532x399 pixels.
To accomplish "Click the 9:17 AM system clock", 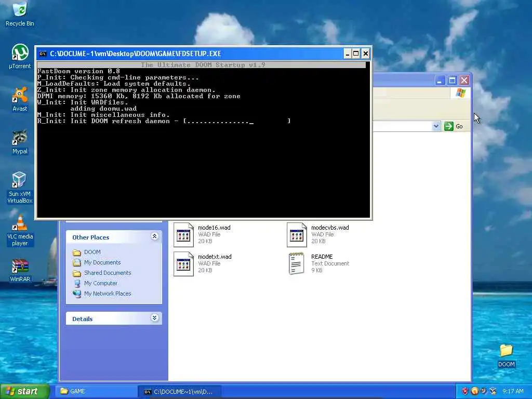I will [513, 392].
